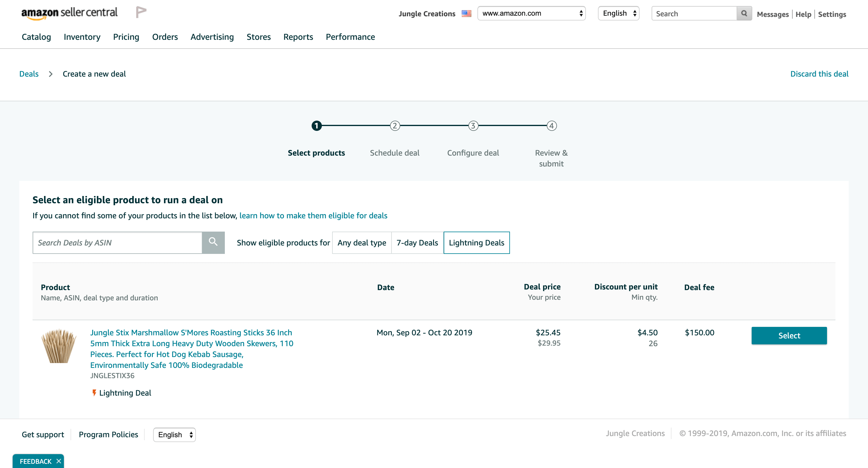Open the English language dropdown in header
The width and height of the screenshot is (868, 468).
(619, 13)
